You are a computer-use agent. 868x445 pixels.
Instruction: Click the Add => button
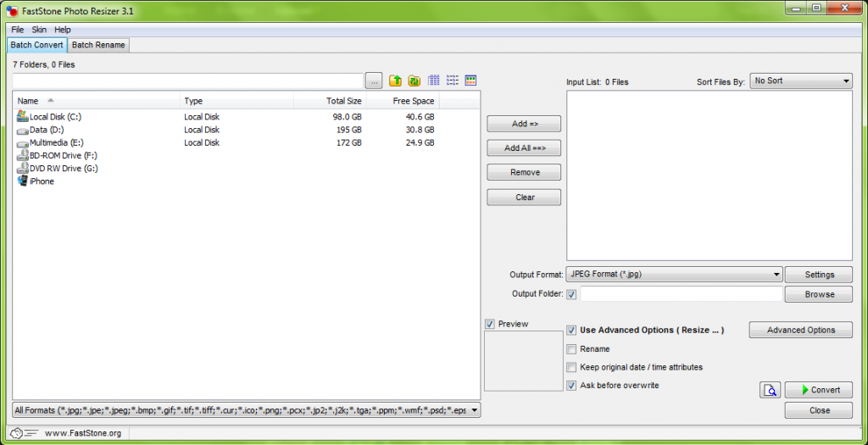point(524,124)
